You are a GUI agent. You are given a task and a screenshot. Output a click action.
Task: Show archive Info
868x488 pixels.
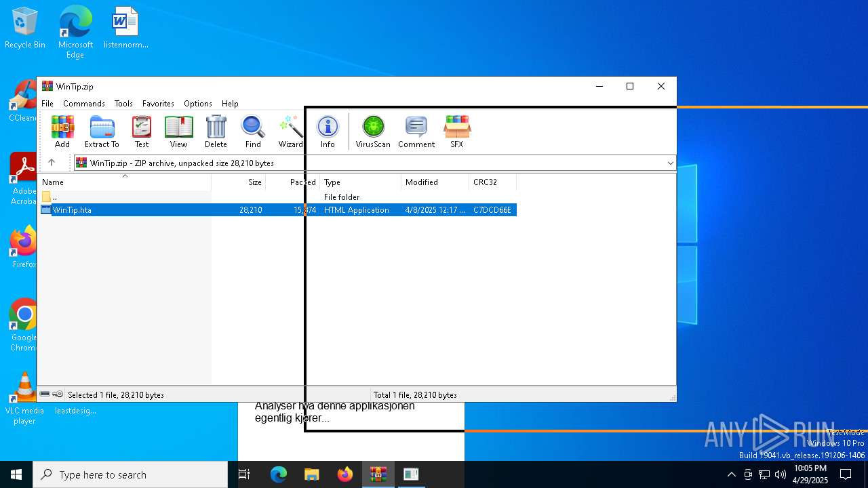(328, 131)
